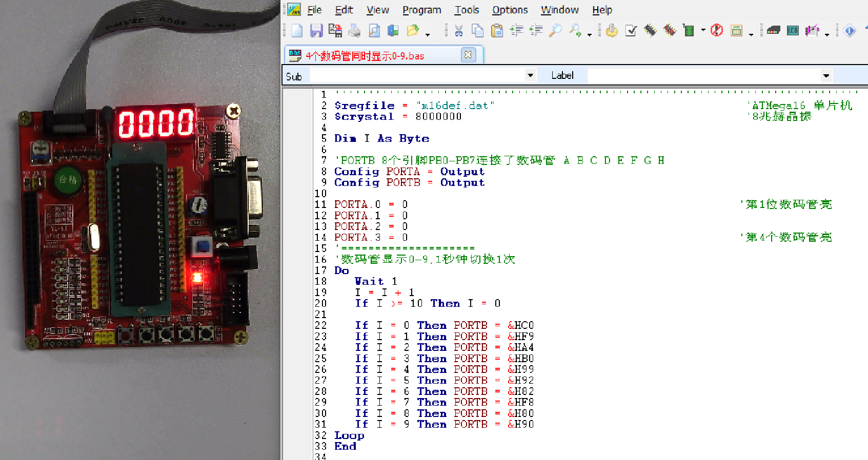Click the red show-result chip icon
Screen dimensions: 868x460
coord(670,31)
